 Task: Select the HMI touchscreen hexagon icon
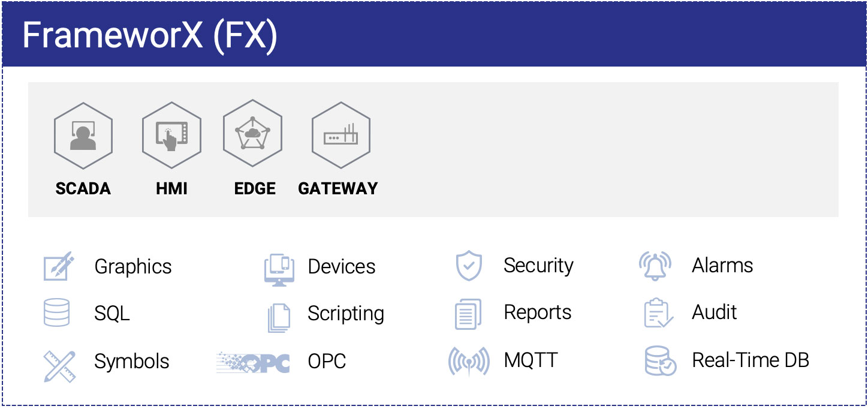pyautogui.click(x=171, y=136)
